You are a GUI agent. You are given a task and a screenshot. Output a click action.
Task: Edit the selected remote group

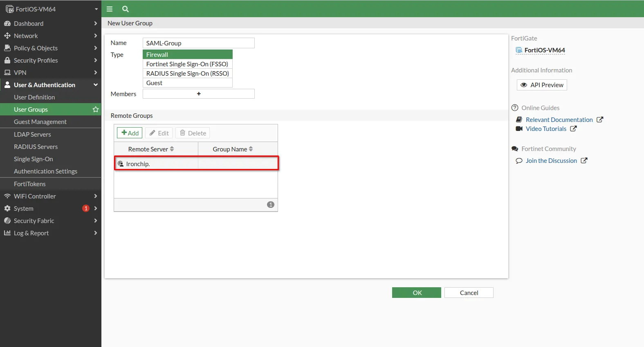[x=159, y=133]
